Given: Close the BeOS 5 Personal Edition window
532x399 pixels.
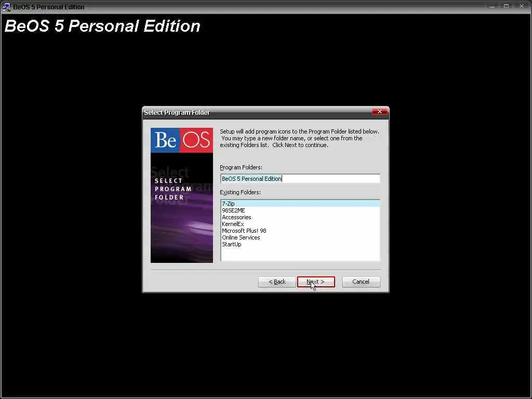Looking at the screenshot, I should tap(522, 6).
